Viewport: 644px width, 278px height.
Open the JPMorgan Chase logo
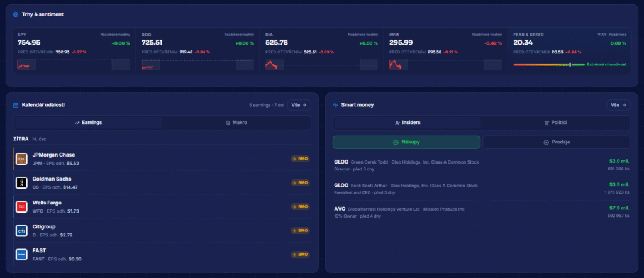pyautogui.click(x=21, y=159)
